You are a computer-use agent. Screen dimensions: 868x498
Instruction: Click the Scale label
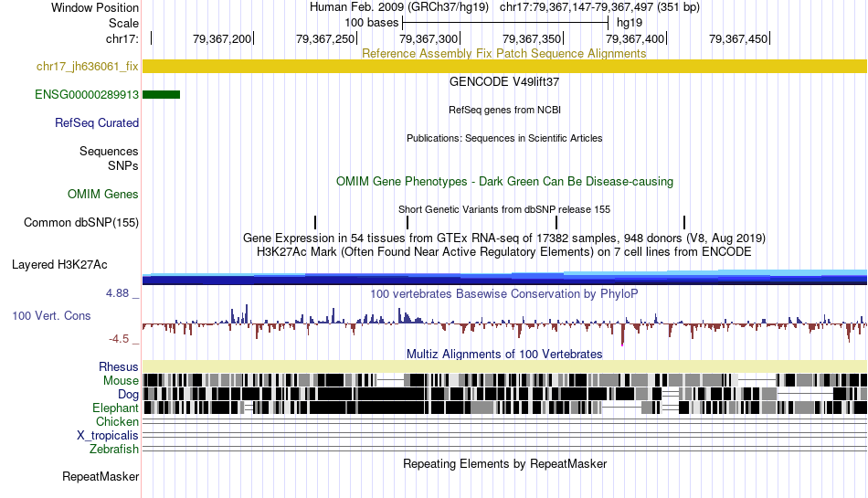tap(123, 23)
